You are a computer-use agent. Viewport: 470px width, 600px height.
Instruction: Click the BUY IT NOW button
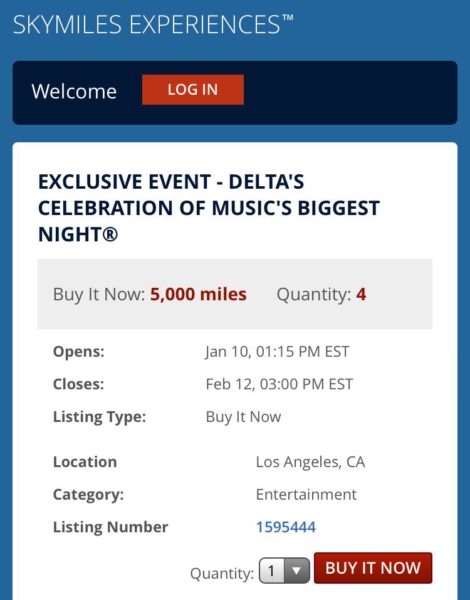click(x=373, y=568)
